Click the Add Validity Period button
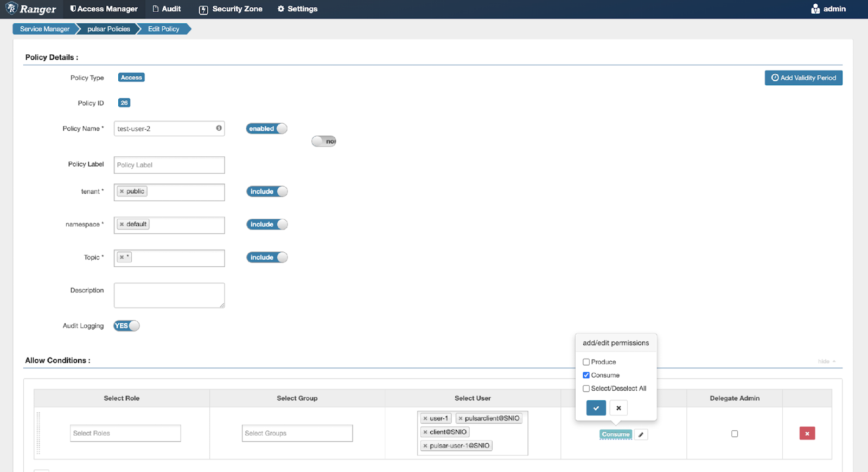868x472 pixels. [803, 78]
